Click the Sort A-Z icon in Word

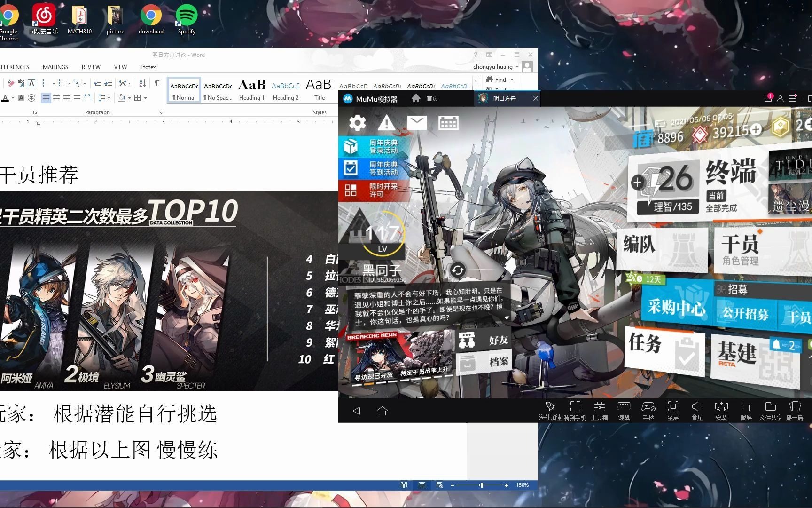142,83
